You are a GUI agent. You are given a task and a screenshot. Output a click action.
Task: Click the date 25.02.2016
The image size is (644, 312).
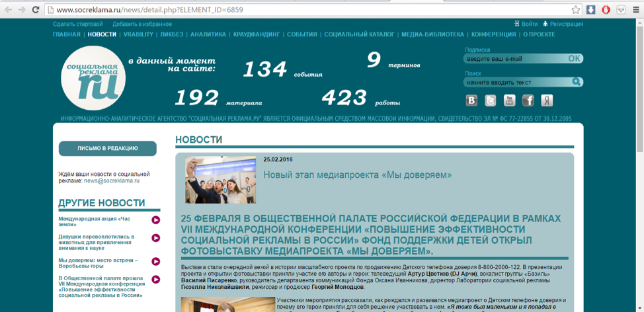point(278,160)
